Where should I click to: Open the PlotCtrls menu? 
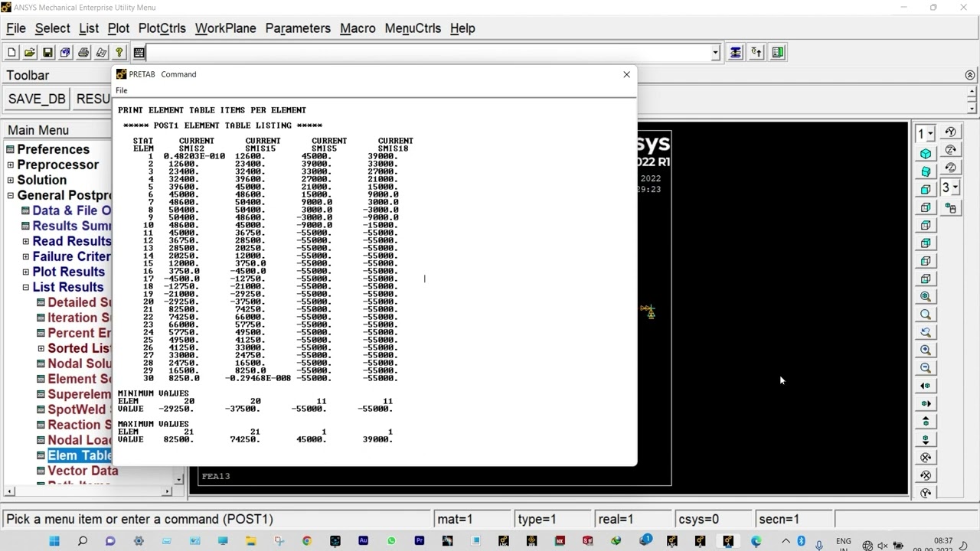pos(162,28)
